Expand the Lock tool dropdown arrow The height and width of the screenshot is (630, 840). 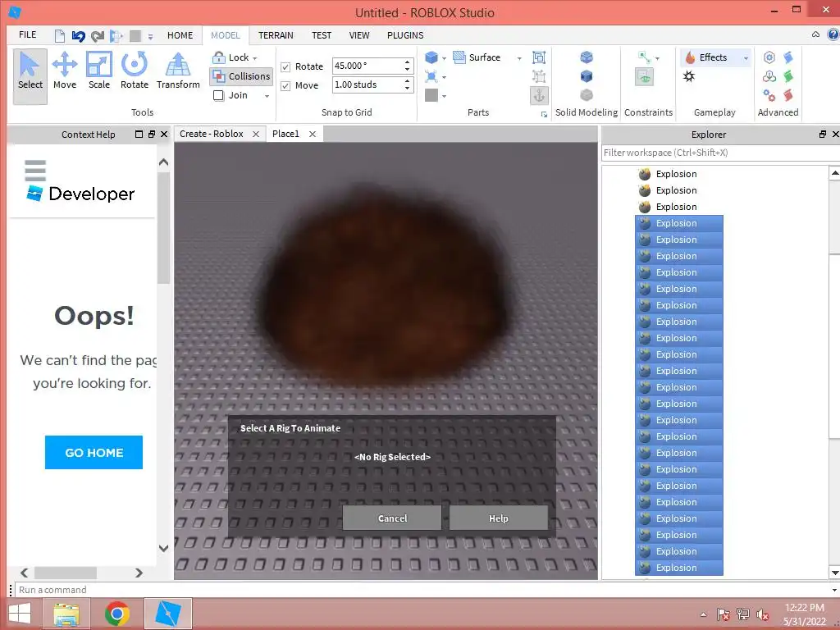coord(255,58)
